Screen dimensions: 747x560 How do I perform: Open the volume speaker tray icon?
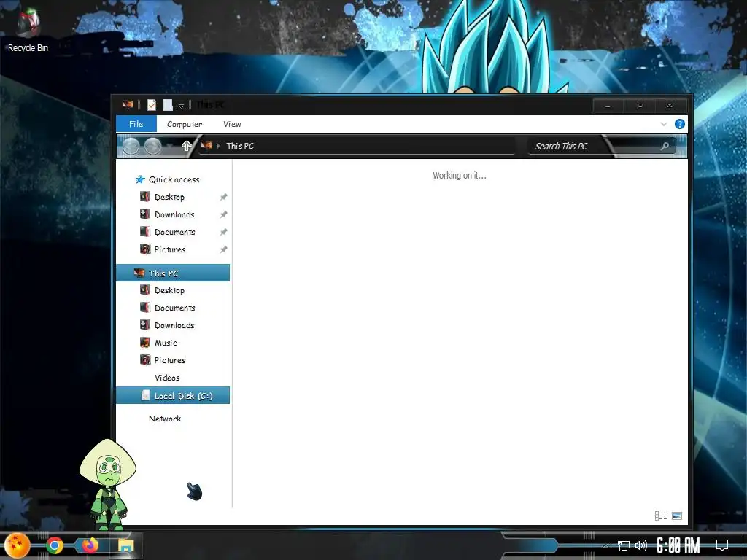pos(641,545)
